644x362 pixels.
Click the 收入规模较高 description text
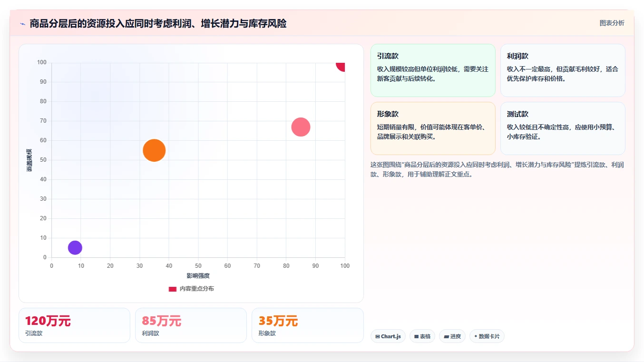click(433, 74)
